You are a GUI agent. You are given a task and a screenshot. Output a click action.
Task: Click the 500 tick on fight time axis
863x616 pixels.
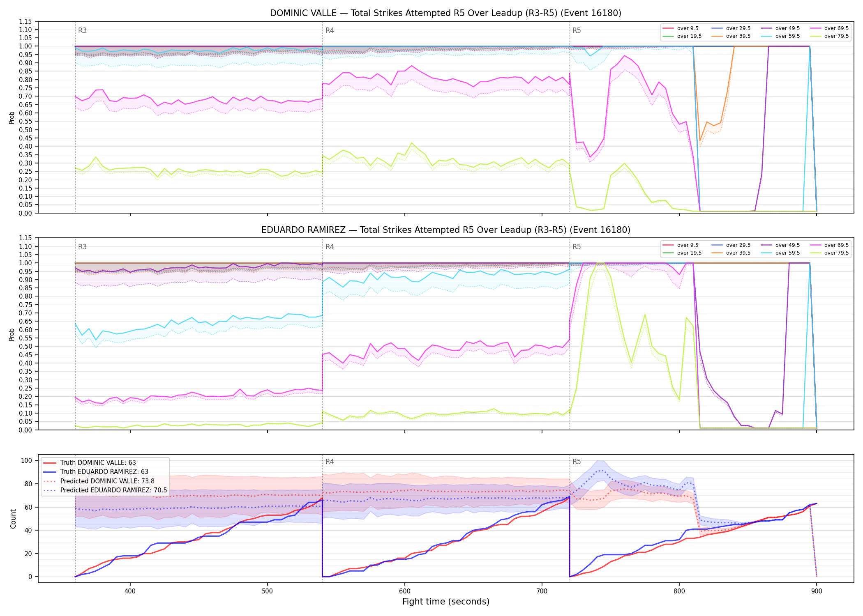268,591
